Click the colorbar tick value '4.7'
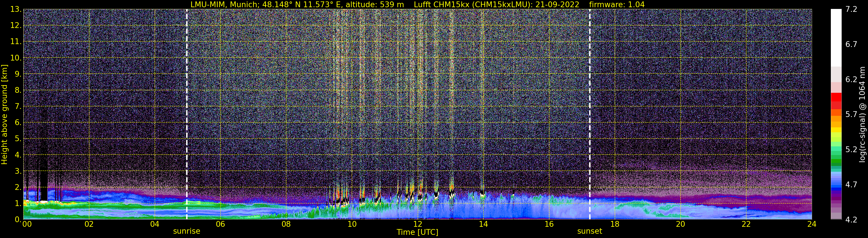Screen dimensions: 868x238 (x=851, y=185)
